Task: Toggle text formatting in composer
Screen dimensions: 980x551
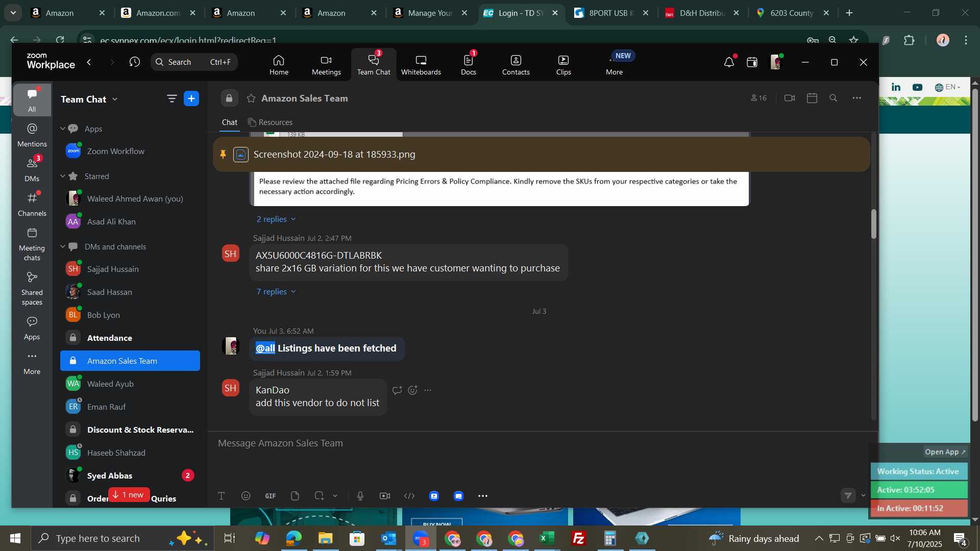Action: [x=222, y=496]
